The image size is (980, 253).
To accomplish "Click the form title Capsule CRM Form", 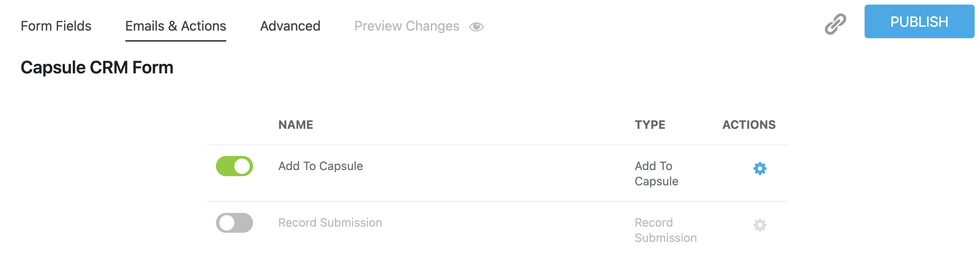I will (x=97, y=68).
